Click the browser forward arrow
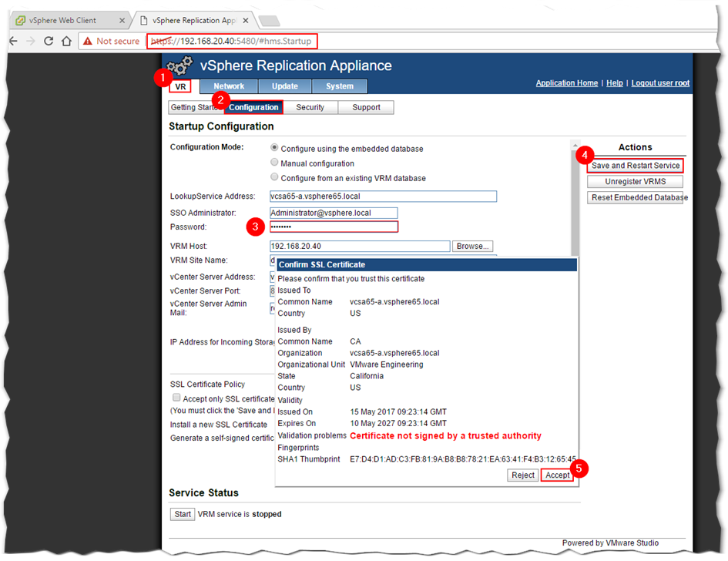Viewport: 728px width, 561px height. click(31, 41)
